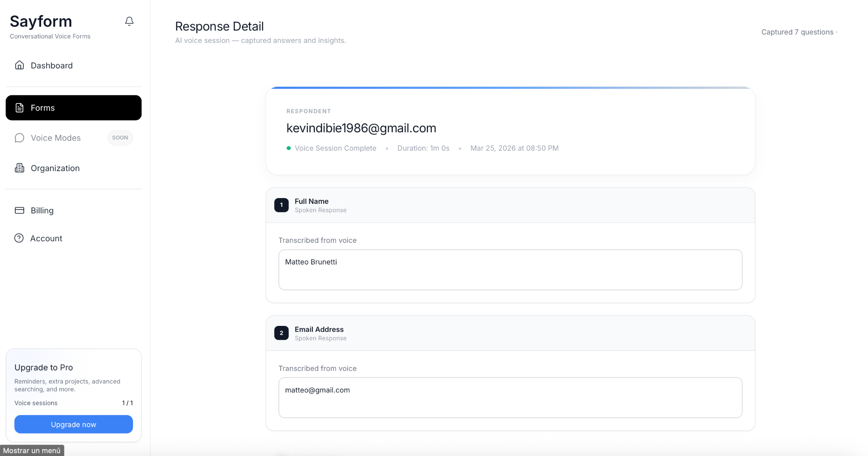Open the Dashboard menu item
This screenshot has height=456, width=868.
click(x=74, y=65)
